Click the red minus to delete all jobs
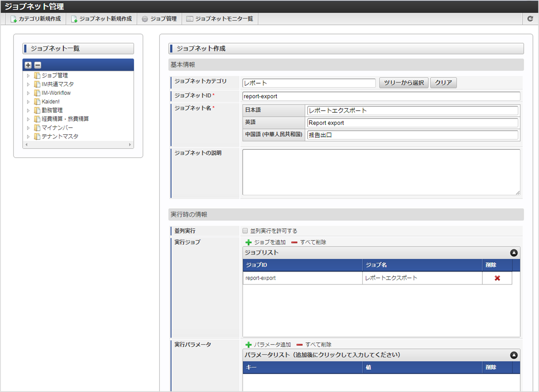Viewport: 539px width, 392px height. 294,242
